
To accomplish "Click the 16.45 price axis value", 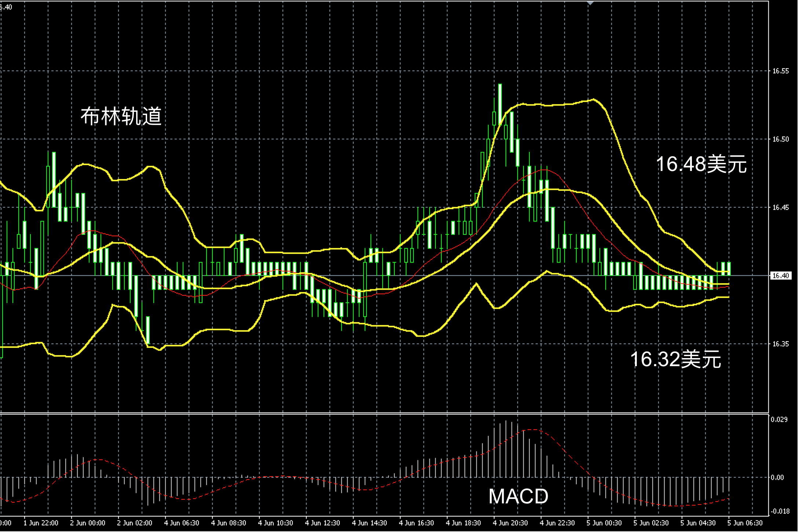I will pyautogui.click(x=780, y=207).
